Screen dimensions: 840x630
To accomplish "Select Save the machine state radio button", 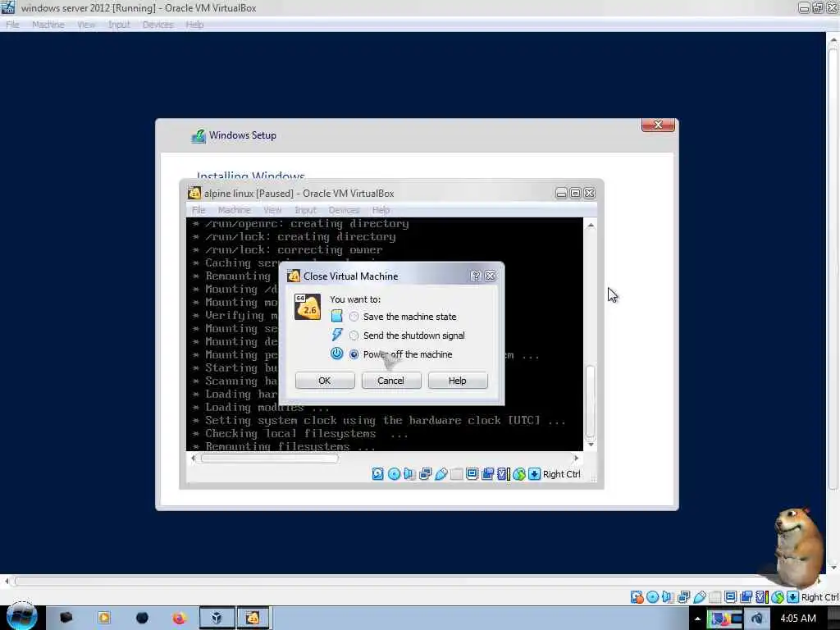I will point(354,317).
